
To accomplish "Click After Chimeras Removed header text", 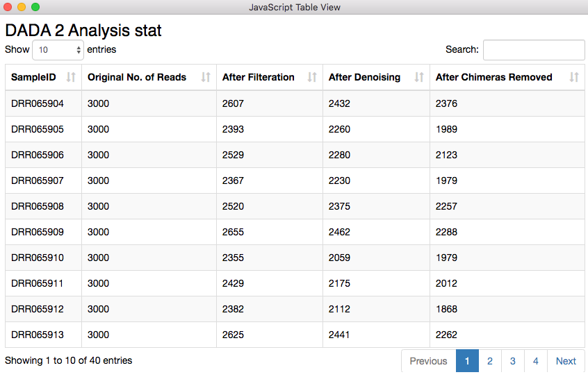I will (493, 77).
